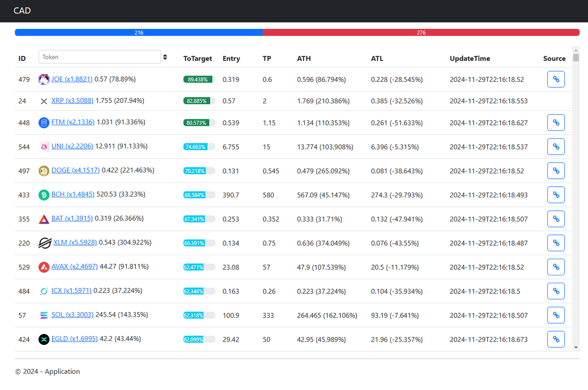Open the ICX (x1.5971) link
The height and width of the screenshot is (390, 588).
click(72, 291)
